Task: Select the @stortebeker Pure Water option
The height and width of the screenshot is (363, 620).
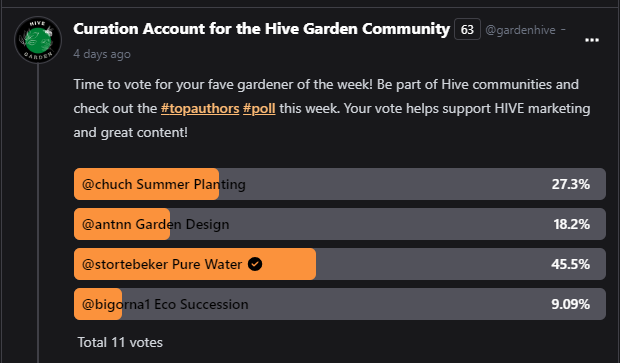Action: click(x=340, y=264)
